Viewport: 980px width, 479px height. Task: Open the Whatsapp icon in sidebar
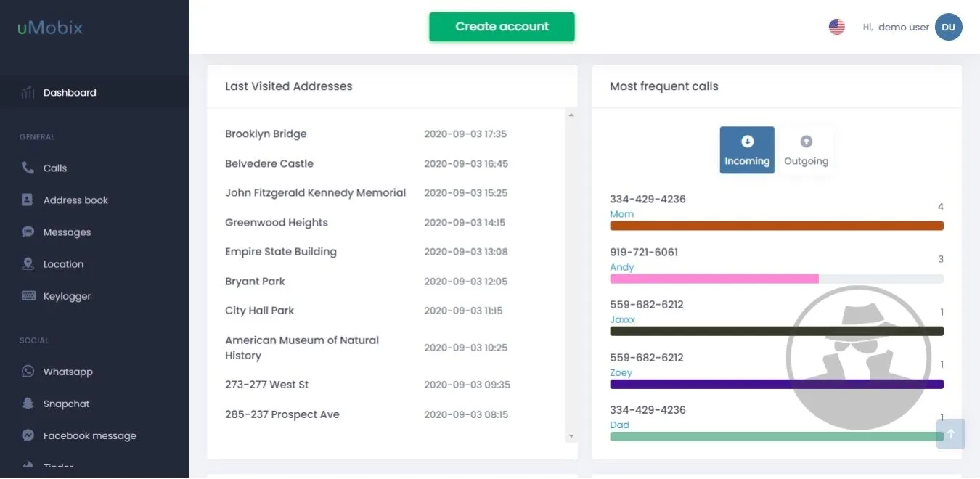pos(28,372)
